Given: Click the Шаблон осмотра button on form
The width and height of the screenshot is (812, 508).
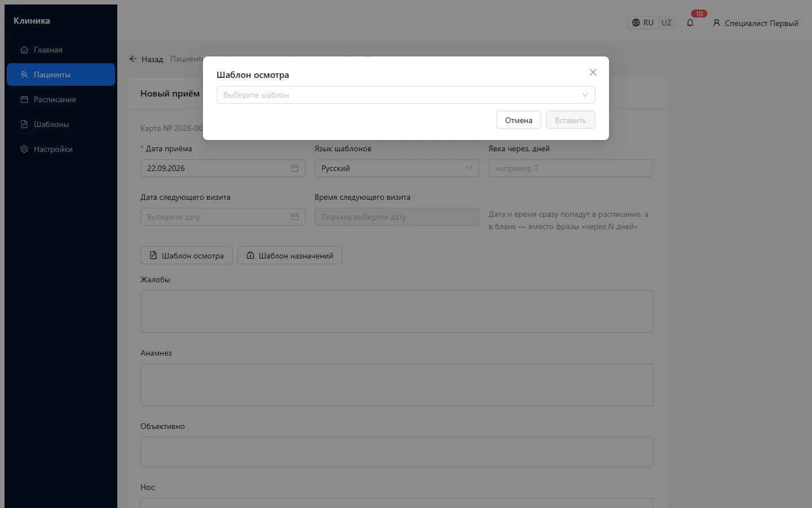Looking at the screenshot, I should point(187,256).
